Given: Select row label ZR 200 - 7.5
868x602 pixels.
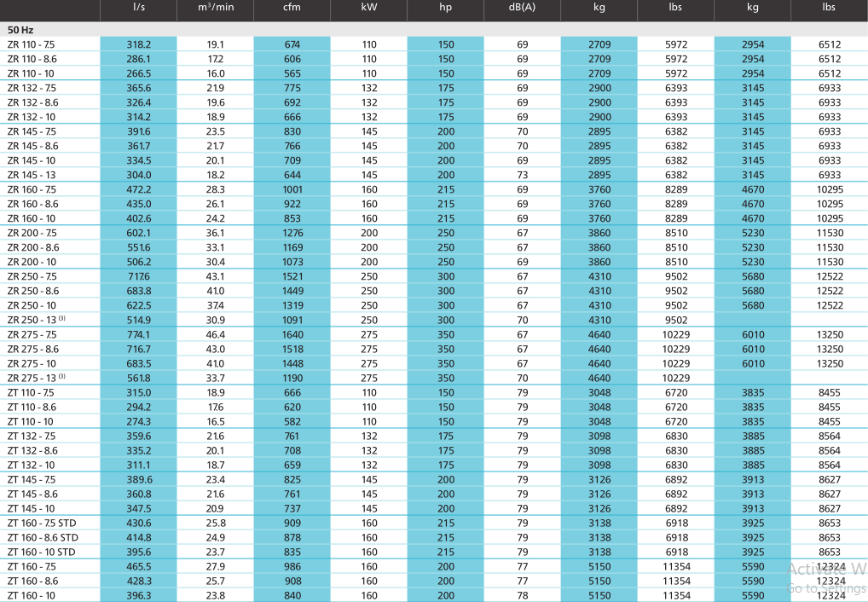Looking at the screenshot, I should coord(32,233).
